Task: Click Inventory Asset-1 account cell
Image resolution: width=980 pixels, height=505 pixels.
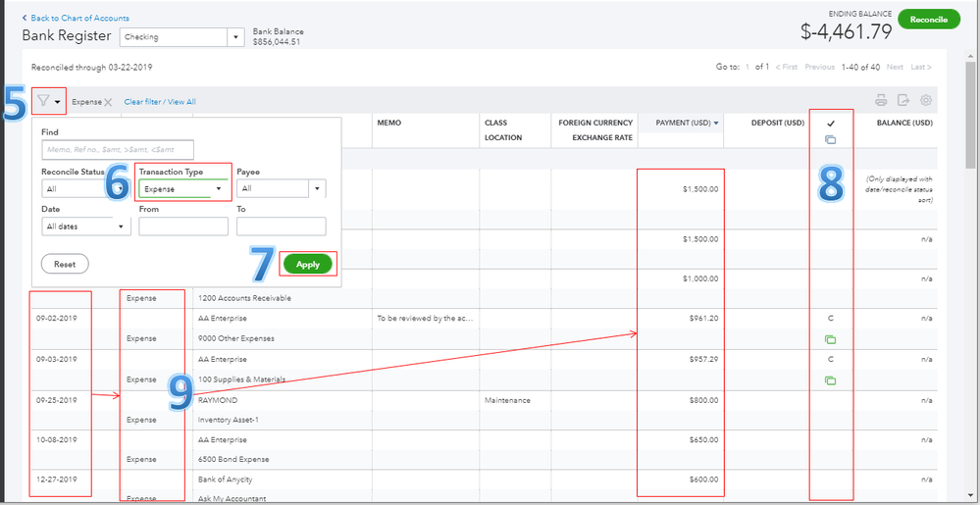Action: (228, 420)
